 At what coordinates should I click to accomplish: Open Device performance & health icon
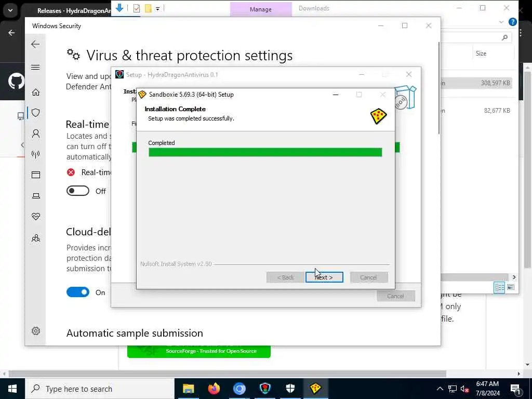pyautogui.click(x=36, y=217)
